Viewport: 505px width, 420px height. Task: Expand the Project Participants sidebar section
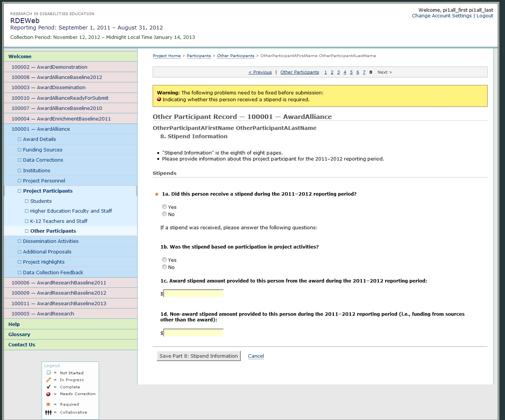48,191
